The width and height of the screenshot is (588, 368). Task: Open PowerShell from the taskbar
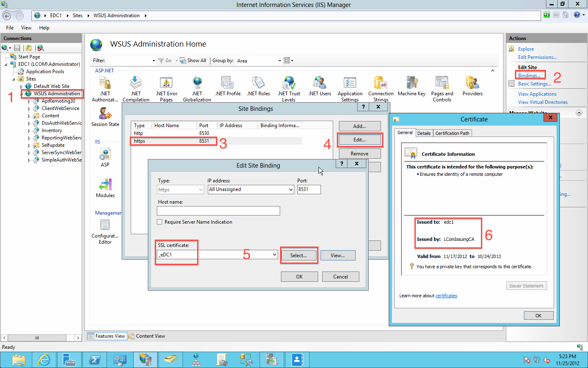click(95, 360)
